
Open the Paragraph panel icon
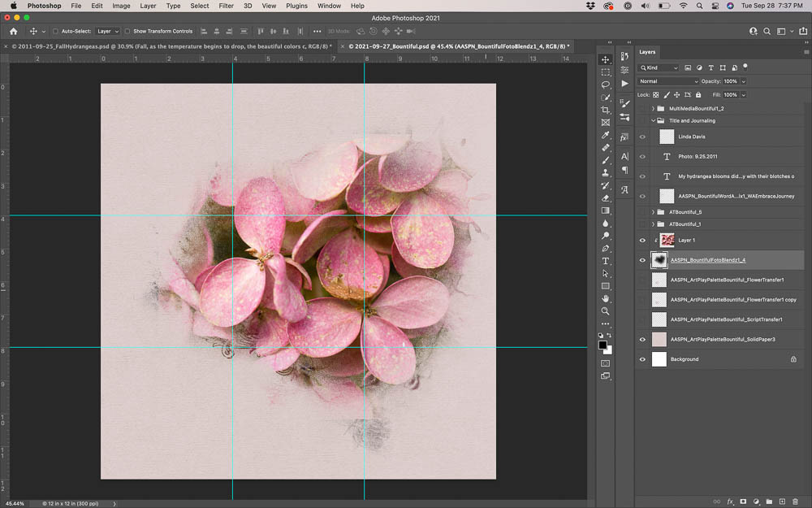pos(624,170)
